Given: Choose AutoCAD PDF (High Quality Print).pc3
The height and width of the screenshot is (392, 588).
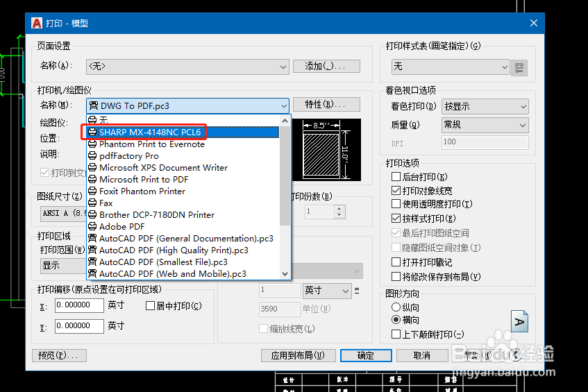Looking at the screenshot, I should 183,250.
